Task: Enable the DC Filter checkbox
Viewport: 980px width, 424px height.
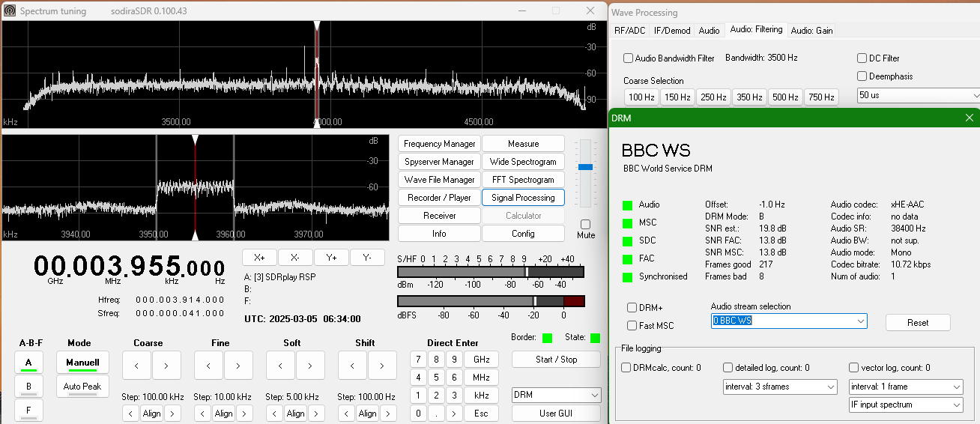Action: tap(862, 58)
